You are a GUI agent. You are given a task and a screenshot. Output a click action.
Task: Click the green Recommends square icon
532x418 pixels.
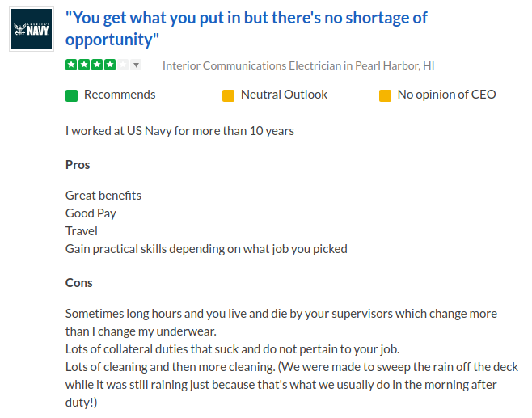(71, 95)
